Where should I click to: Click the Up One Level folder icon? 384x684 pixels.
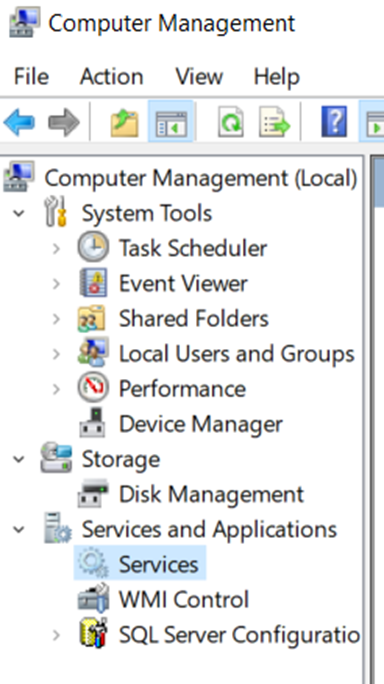point(125,122)
